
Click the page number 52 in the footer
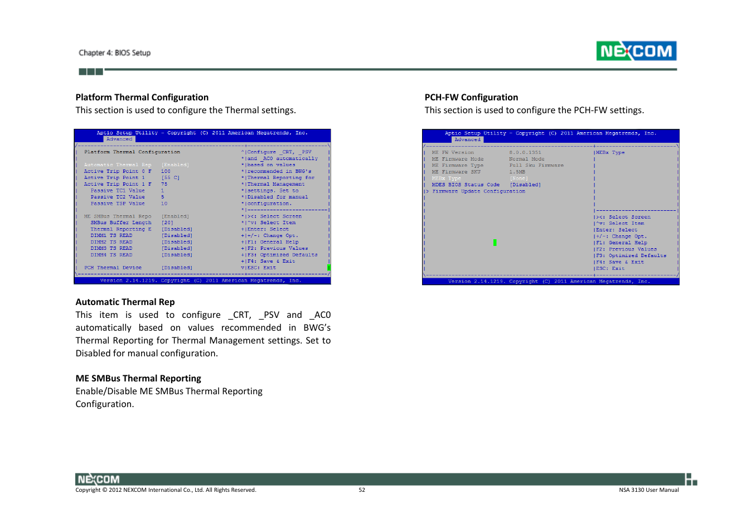362,490
